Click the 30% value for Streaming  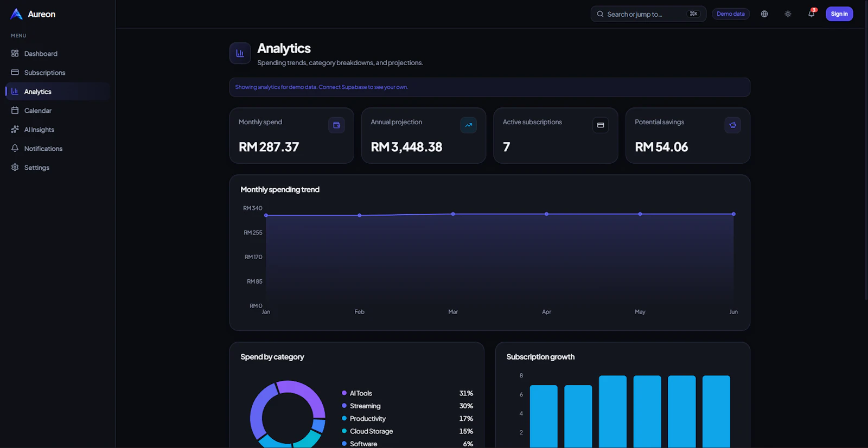pyautogui.click(x=466, y=406)
